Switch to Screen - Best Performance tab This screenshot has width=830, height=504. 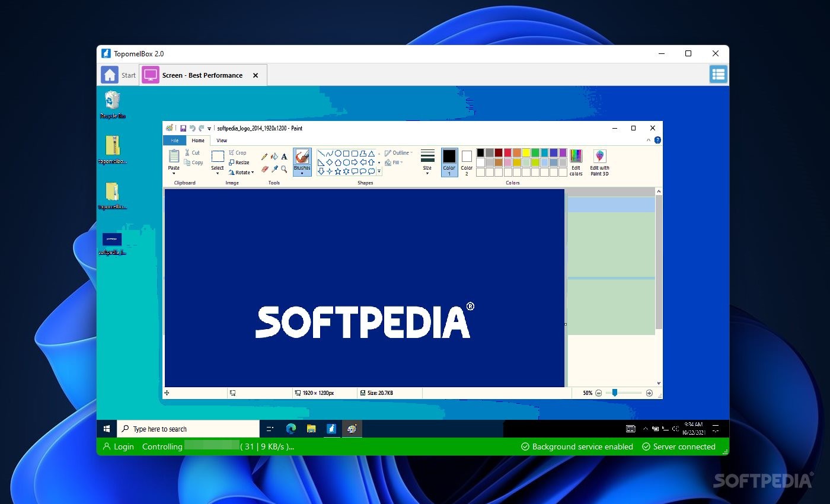tap(203, 75)
